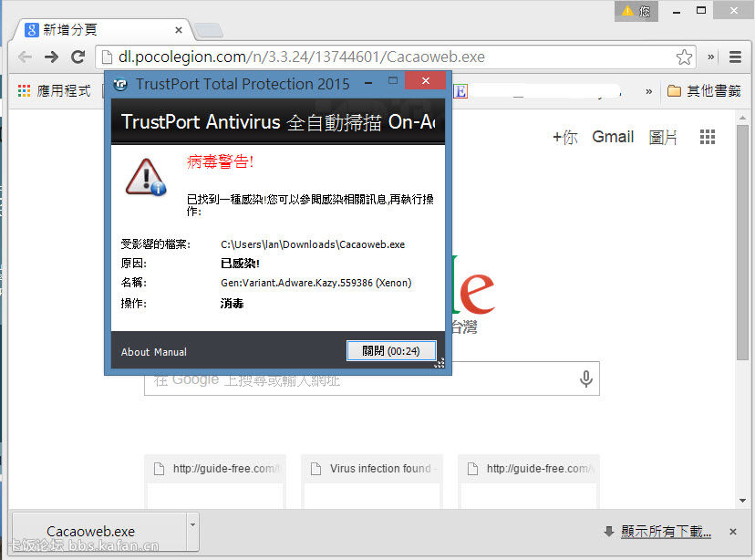
Task: Select the 新增分頁 browser tab
Action: tap(100, 30)
